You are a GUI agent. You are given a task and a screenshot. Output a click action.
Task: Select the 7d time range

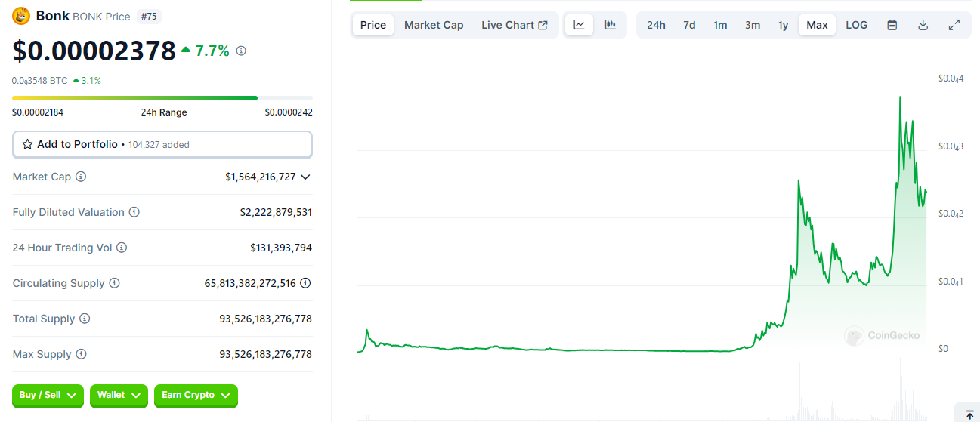pyautogui.click(x=689, y=25)
